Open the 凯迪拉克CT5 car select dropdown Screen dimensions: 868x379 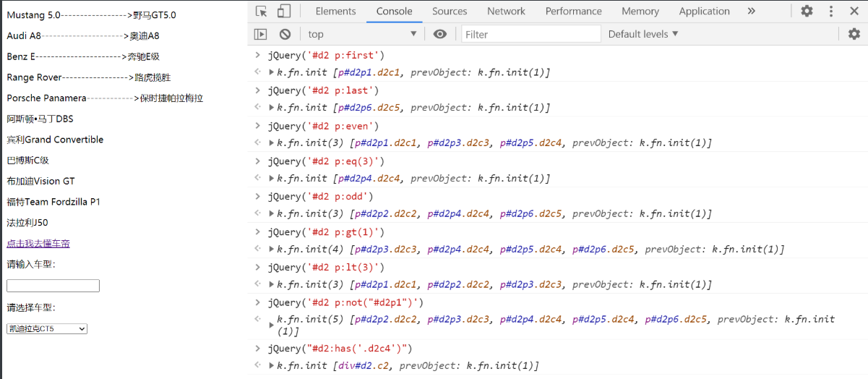click(x=47, y=328)
